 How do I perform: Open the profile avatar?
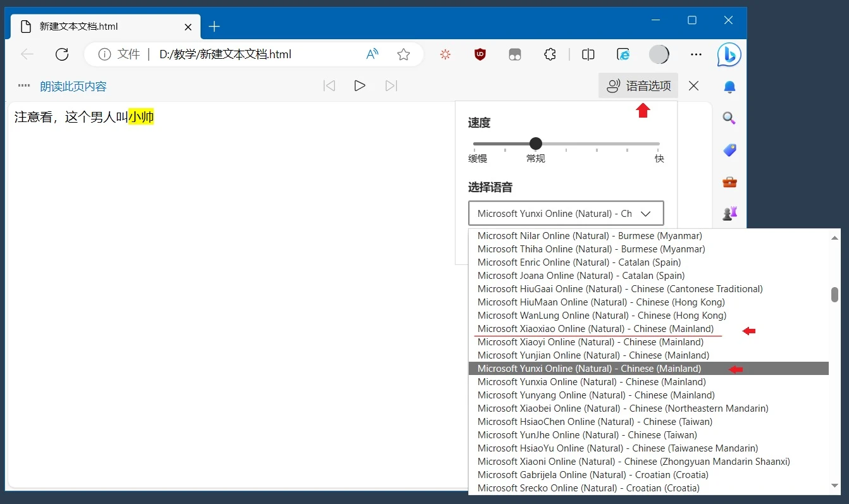pyautogui.click(x=659, y=54)
